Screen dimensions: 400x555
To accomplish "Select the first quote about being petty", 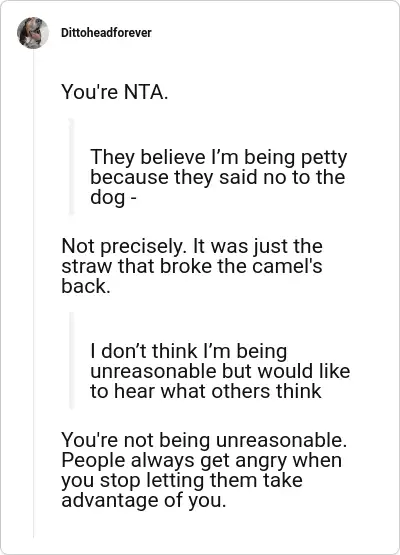I will coord(219,177).
